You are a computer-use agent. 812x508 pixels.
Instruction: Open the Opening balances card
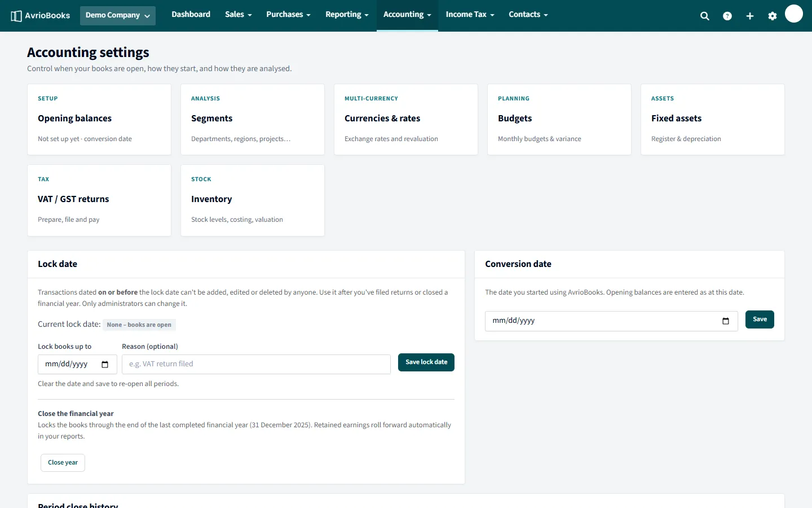pos(99,120)
